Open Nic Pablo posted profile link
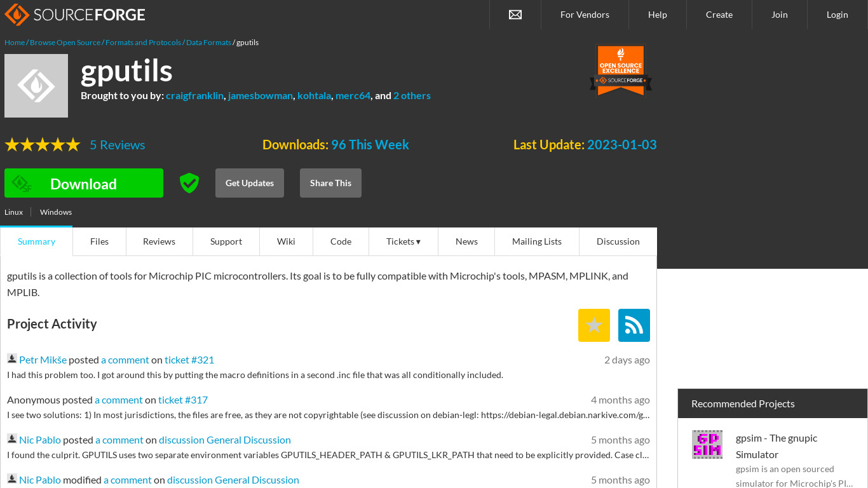The width and height of the screenshot is (868, 488). [40, 440]
